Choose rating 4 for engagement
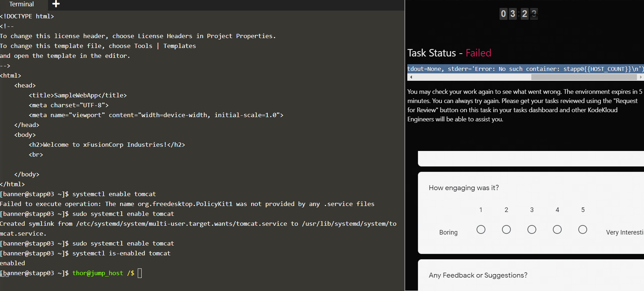The image size is (644, 291). point(557,230)
